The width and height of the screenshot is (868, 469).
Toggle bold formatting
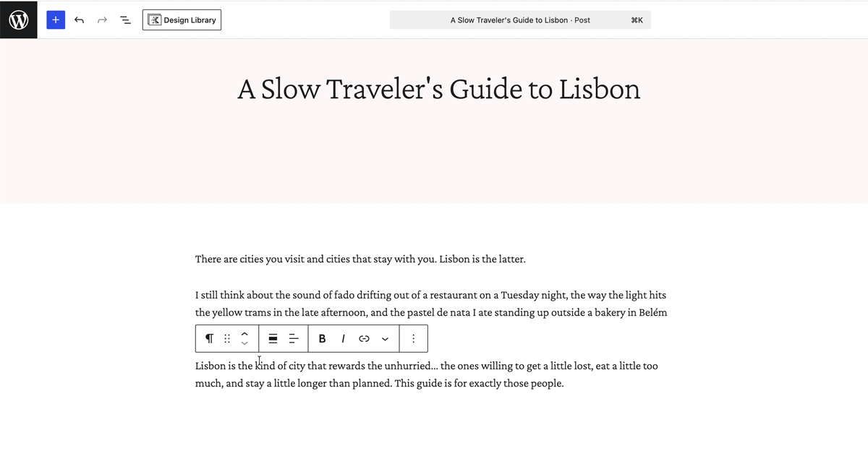(x=322, y=338)
